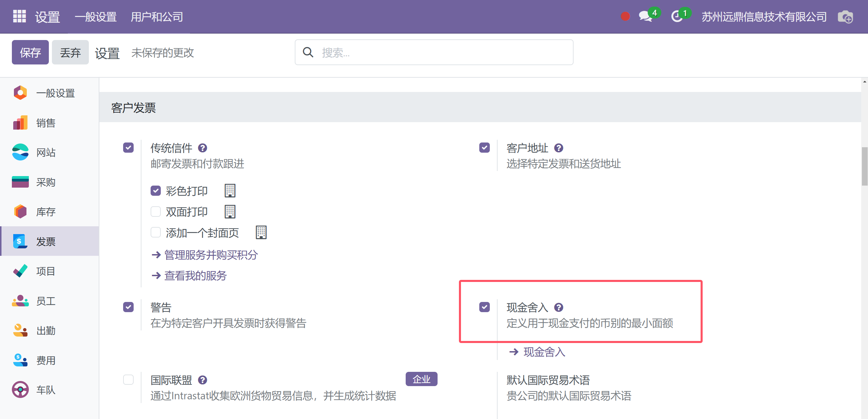Click the 保存 button
This screenshot has width=868, height=419.
click(30, 52)
